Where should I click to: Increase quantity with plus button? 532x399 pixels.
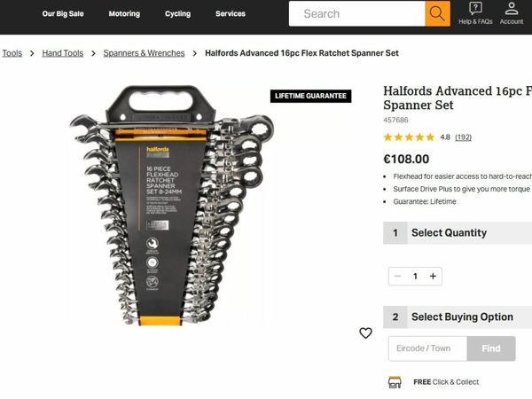tap(433, 276)
